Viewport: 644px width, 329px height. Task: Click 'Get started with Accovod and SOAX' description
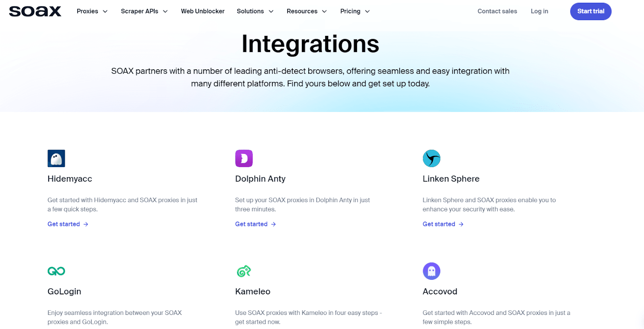point(496,317)
